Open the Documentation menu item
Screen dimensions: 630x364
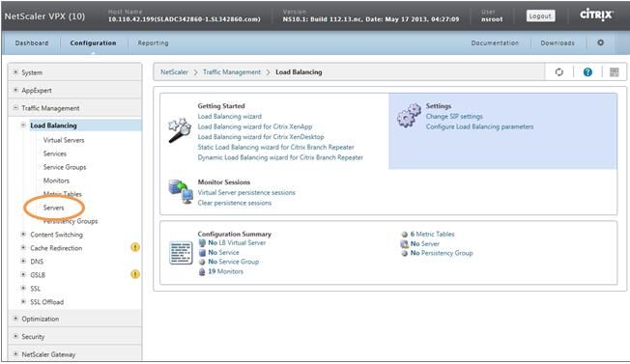[495, 42]
